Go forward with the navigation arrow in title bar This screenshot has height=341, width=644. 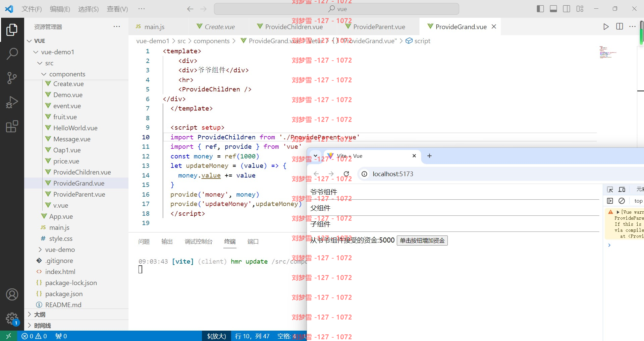203,9
